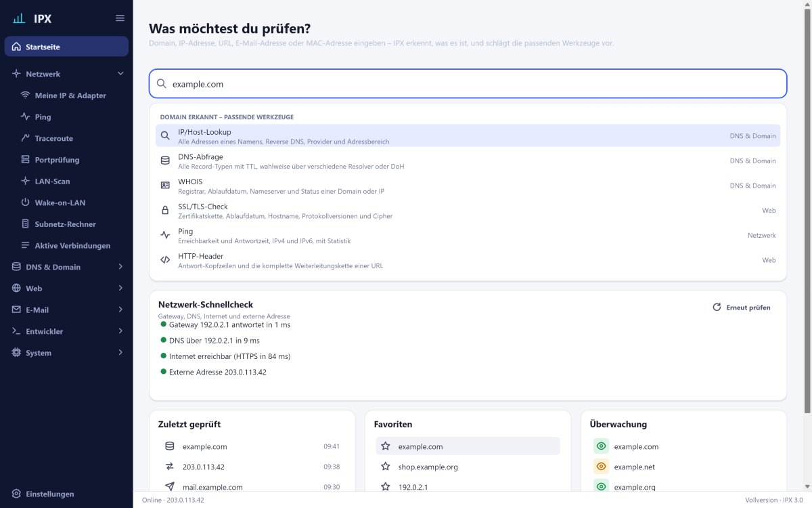This screenshot has width=812, height=508.
Task: Click the Startseite home icon
Action: (x=16, y=47)
